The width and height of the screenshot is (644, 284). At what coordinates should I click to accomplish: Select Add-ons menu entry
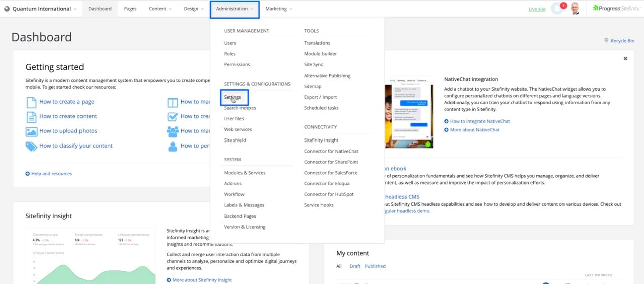point(233,184)
